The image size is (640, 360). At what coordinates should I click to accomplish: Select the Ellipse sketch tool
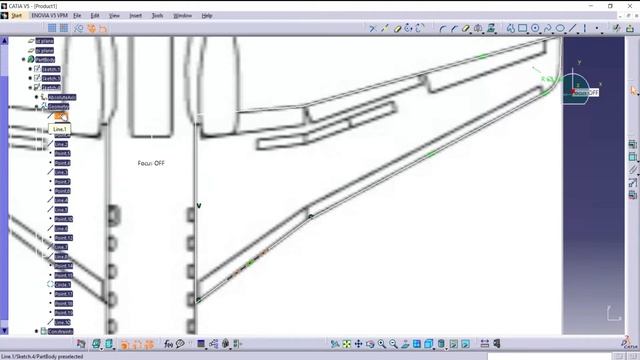pos(560,28)
